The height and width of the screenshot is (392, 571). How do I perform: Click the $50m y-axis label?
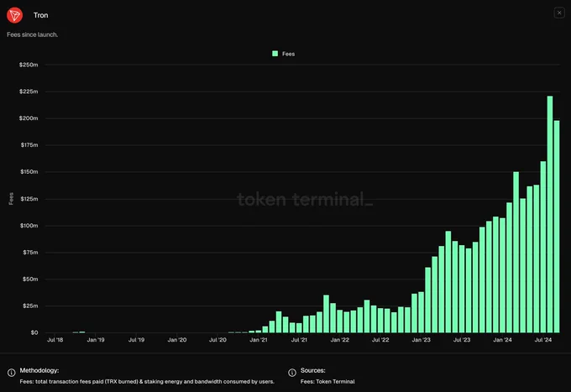point(30,280)
